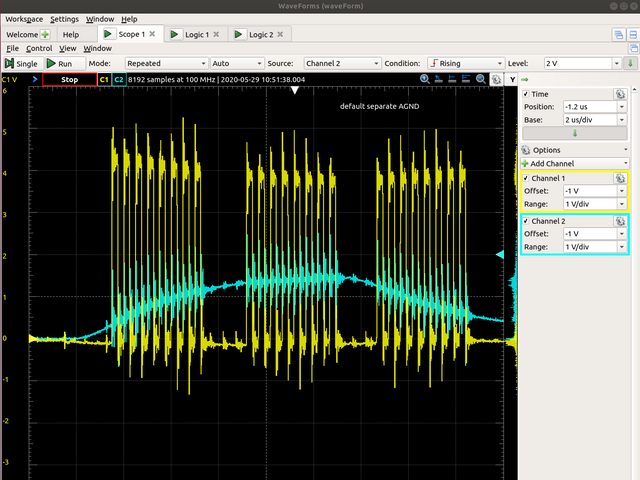Open the View menu
The width and height of the screenshot is (640, 480).
pos(67,48)
